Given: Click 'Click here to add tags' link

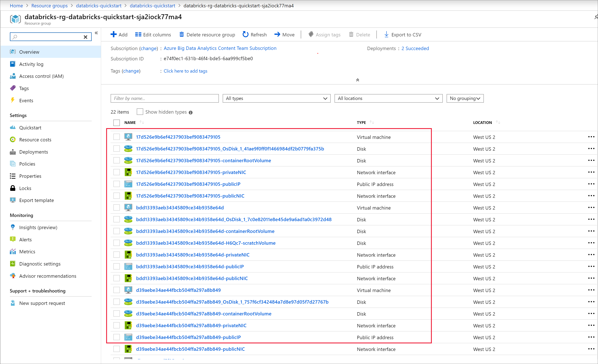Looking at the screenshot, I should click(x=185, y=71).
